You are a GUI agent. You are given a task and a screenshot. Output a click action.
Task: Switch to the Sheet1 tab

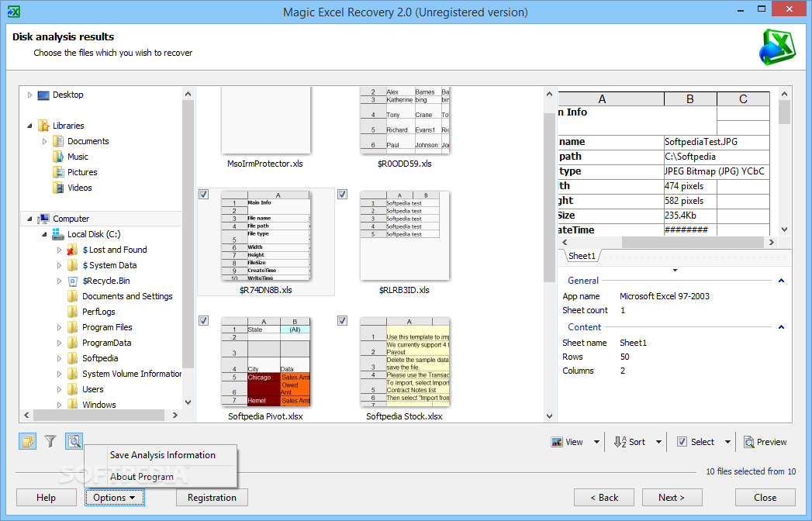pyautogui.click(x=582, y=256)
